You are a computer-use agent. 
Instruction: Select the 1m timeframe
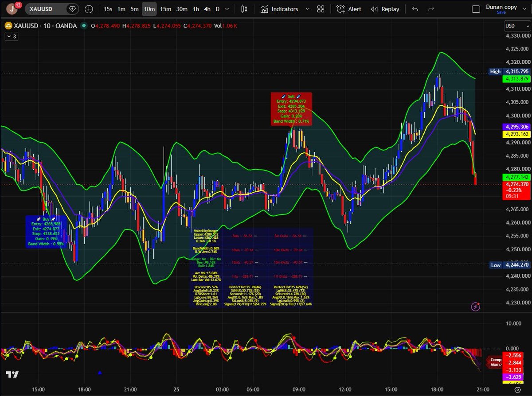point(121,9)
